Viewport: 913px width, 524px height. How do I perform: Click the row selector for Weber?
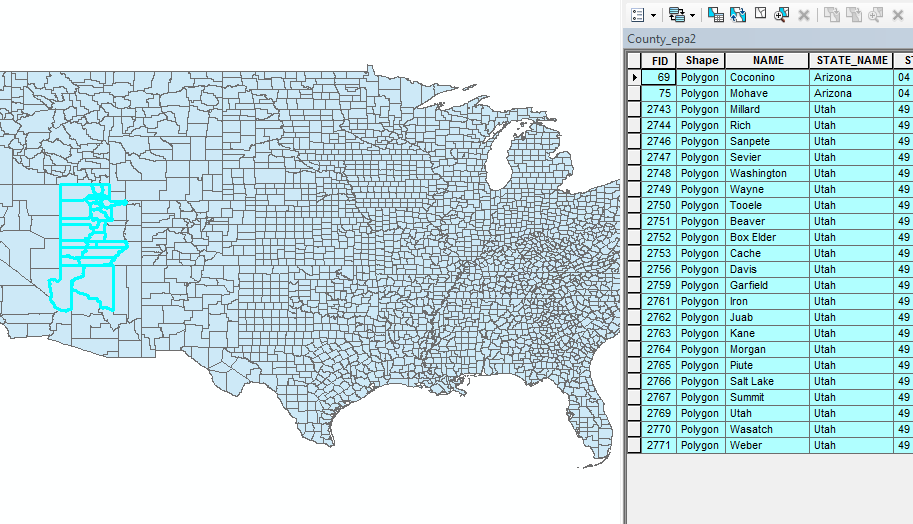[x=634, y=445]
